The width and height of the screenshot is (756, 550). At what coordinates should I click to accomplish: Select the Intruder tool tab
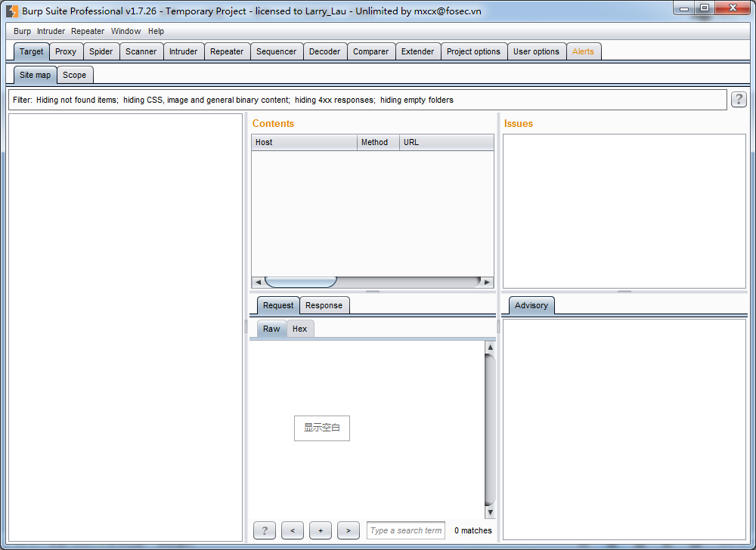pos(183,51)
